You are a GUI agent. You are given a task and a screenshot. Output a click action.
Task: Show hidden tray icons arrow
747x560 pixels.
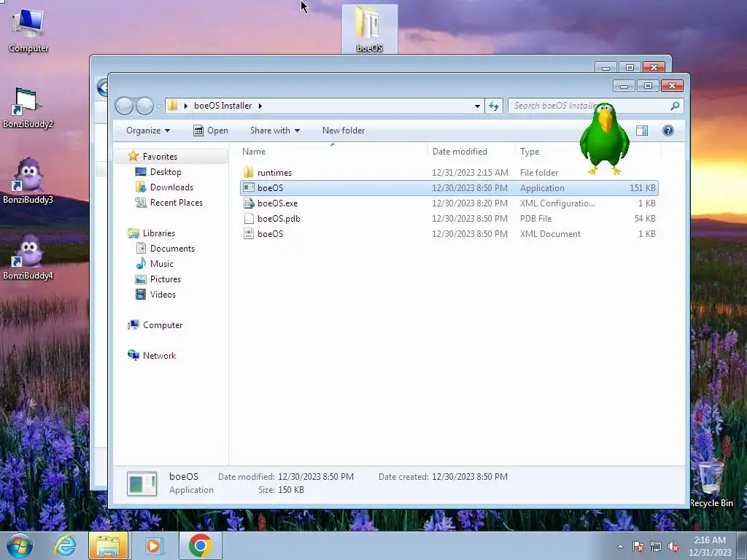[x=620, y=546]
